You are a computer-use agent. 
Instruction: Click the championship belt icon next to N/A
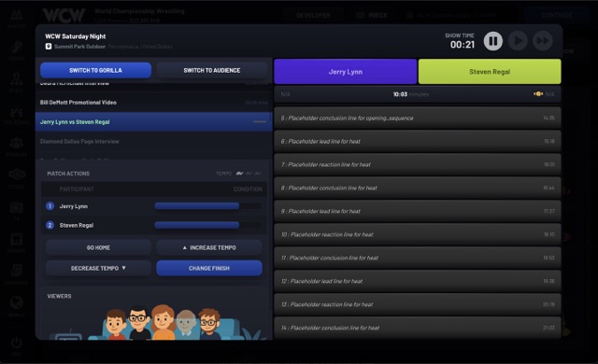538,94
